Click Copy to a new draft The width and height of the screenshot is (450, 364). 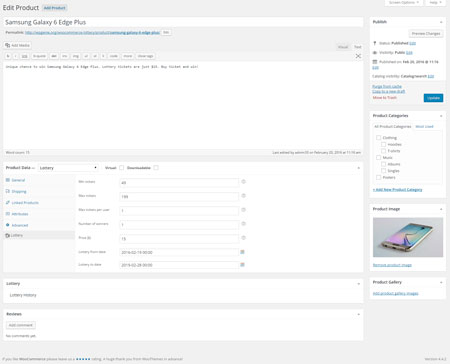[x=389, y=91]
